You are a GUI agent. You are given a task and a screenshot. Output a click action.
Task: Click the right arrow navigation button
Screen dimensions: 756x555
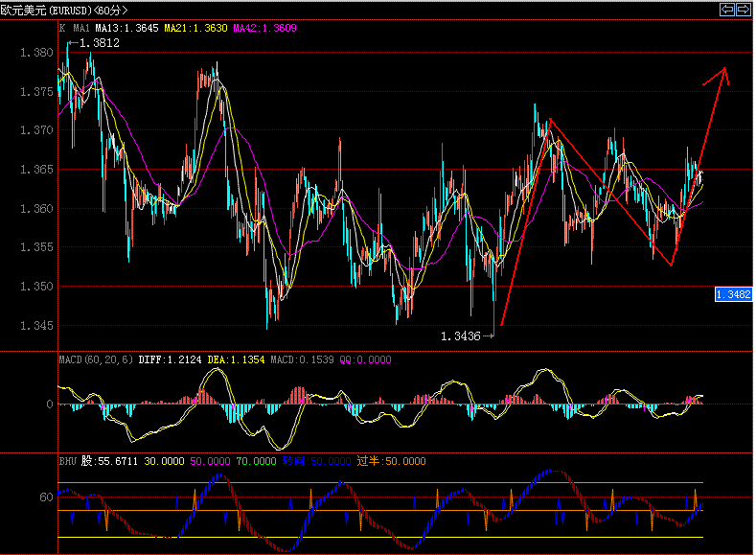coord(743,10)
